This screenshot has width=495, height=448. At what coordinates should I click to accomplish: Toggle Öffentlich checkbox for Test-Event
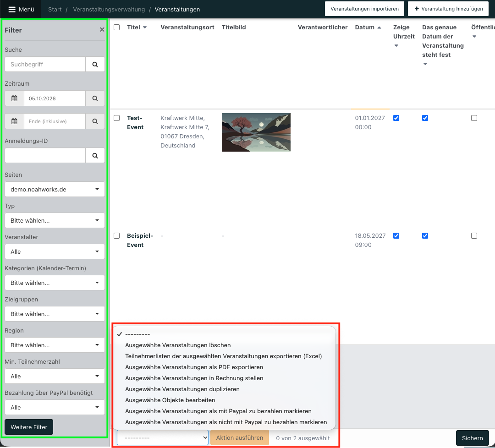point(474,118)
